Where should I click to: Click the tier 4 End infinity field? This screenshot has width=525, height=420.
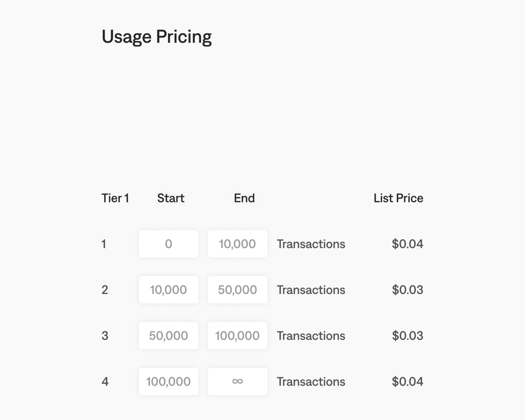click(237, 381)
